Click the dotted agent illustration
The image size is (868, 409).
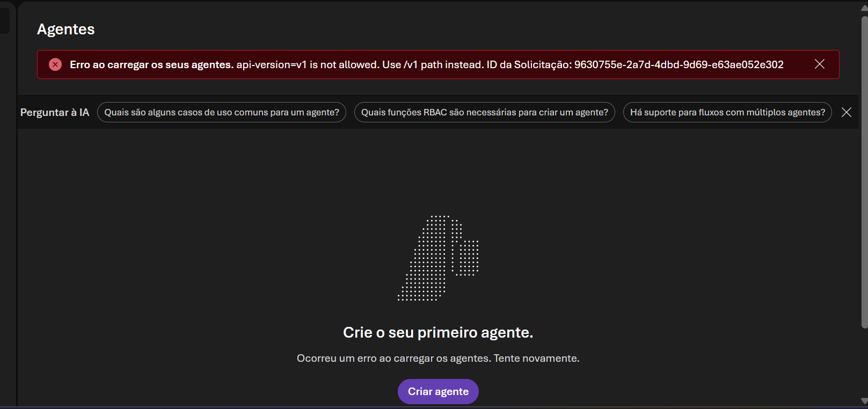(x=438, y=258)
